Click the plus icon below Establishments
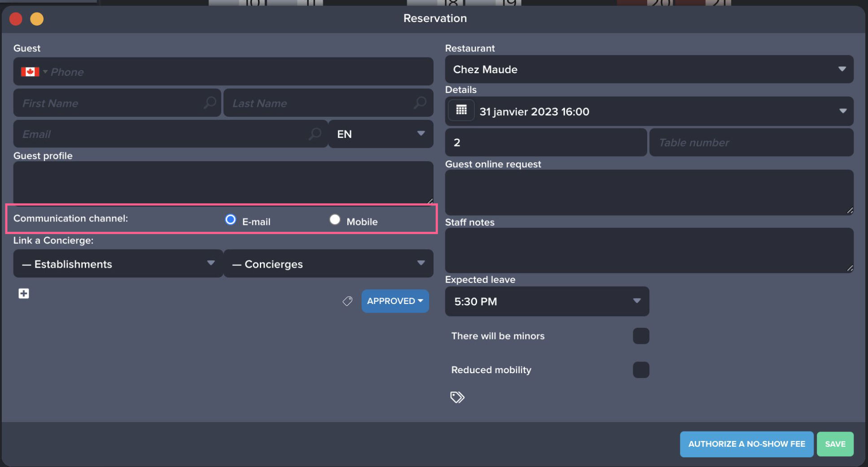Screen dimensions: 868x467 pyautogui.click(x=24, y=294)
